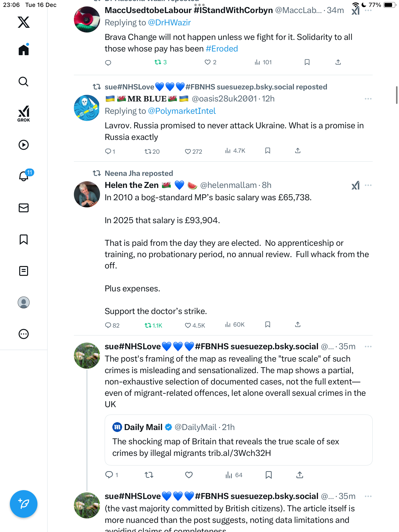The width and height of the screenshot is (399, 532).
Task: Open more options on Helen the Zen's post
Action: click(368, 185)
